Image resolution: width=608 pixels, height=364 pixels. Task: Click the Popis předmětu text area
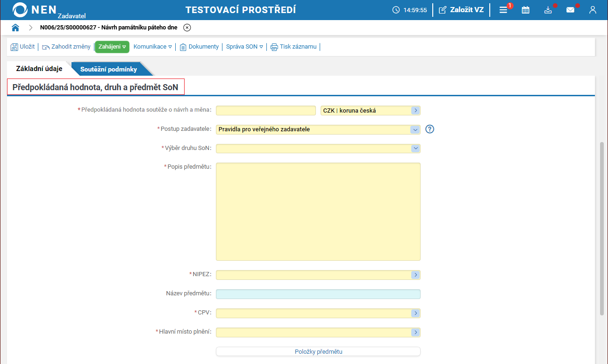point(318,211)
